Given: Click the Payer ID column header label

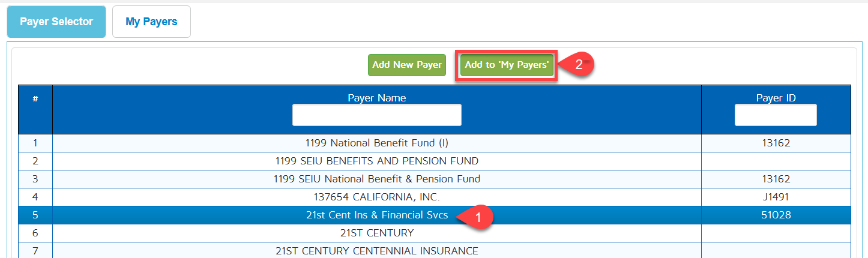Looking at the screenshot, I should [776, 98].
